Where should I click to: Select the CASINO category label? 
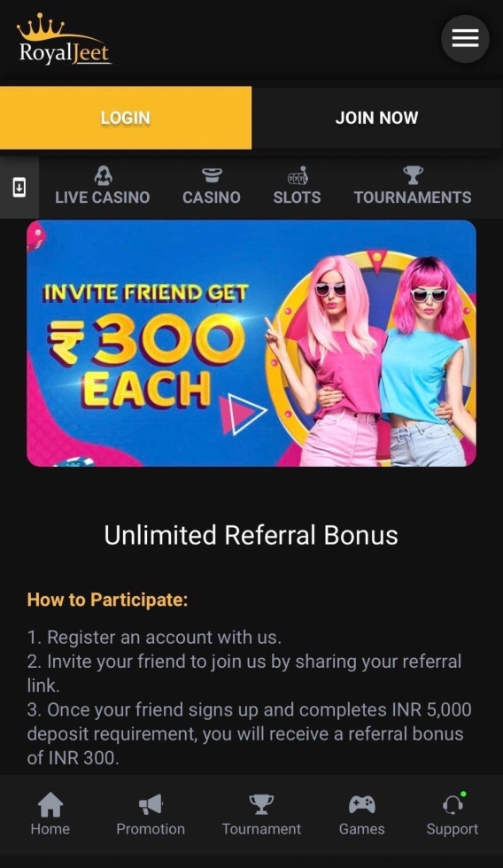(212, 198)
